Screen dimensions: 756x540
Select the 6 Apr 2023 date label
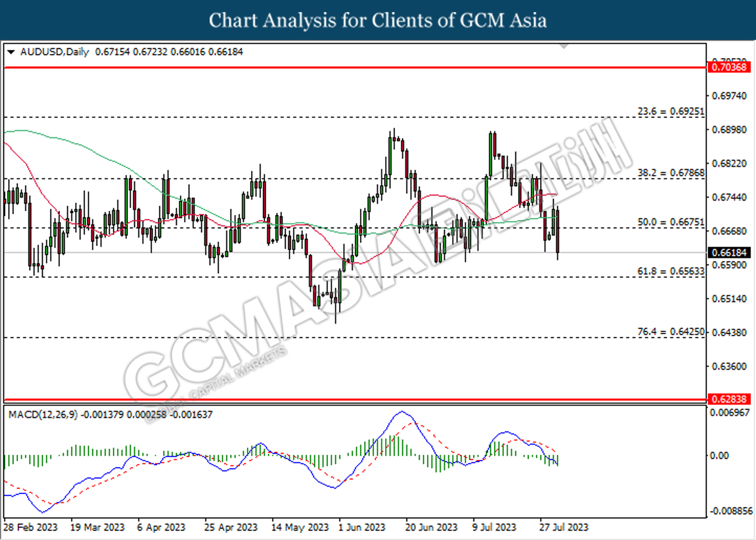click(x=161, y=527)
